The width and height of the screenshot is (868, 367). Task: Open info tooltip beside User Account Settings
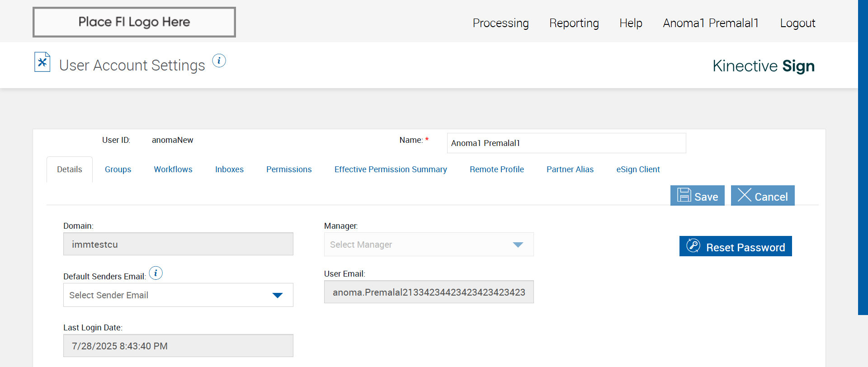tap(219, 61)
